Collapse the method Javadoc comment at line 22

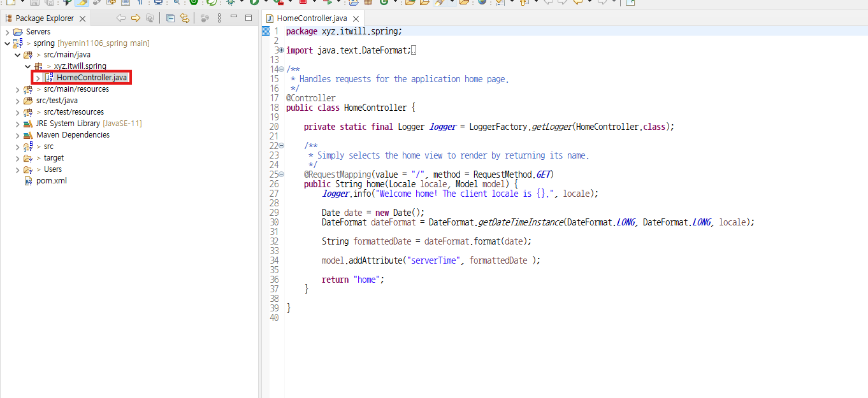(282, 146)
